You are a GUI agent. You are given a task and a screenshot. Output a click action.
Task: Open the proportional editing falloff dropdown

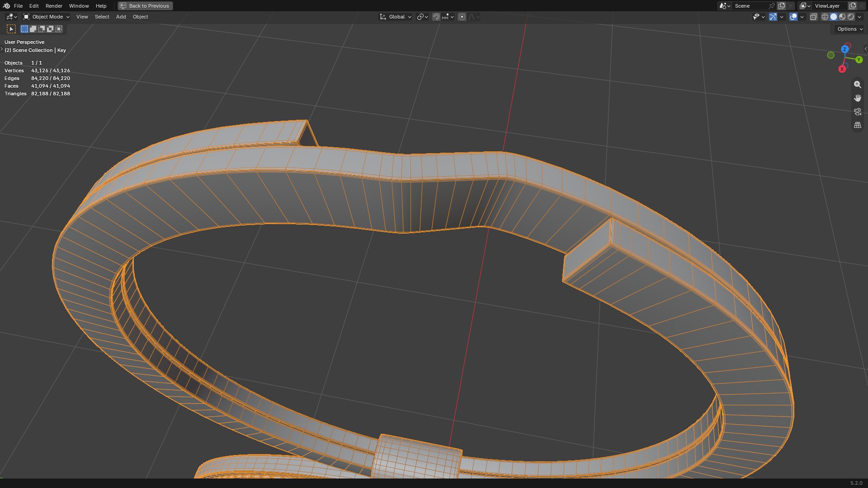click(474, 17)
